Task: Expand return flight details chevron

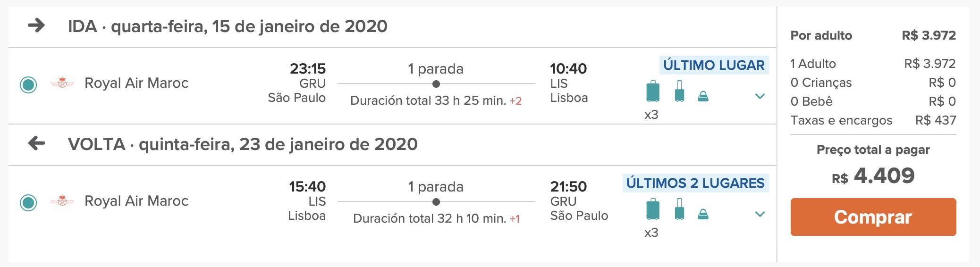Action: pyautogui.click(x=760, y=214)
